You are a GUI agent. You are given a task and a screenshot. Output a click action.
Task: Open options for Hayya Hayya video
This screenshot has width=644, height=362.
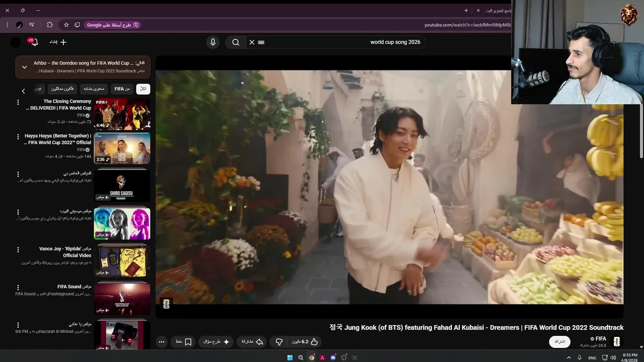pyautogui.click(x=18, y=137)
